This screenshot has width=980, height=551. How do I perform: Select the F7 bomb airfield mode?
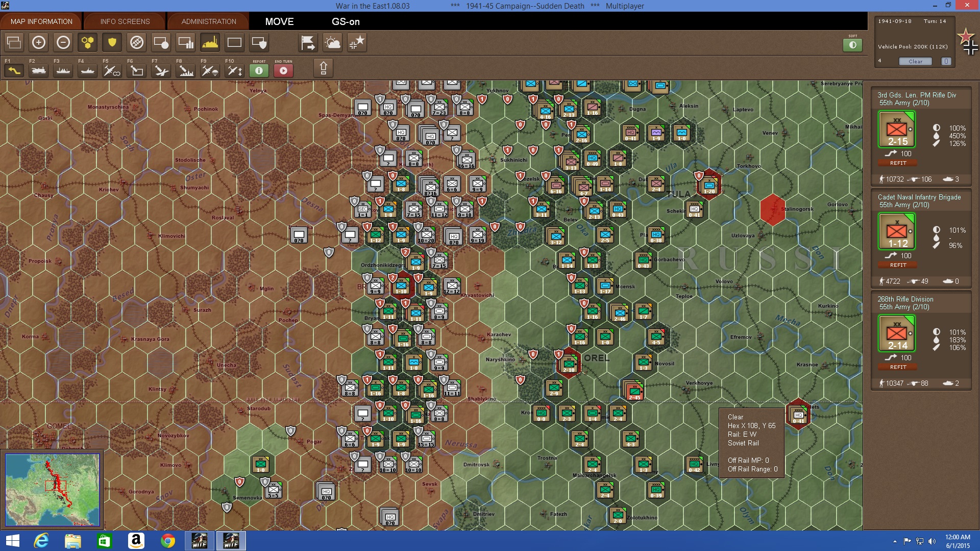(161, 70)
